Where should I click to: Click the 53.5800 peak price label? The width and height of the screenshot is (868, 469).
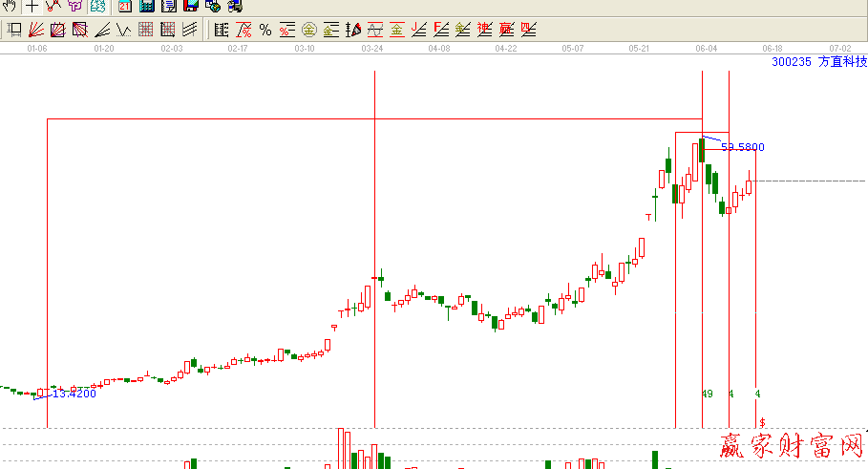pyautogui.click(x=742, y=147)
